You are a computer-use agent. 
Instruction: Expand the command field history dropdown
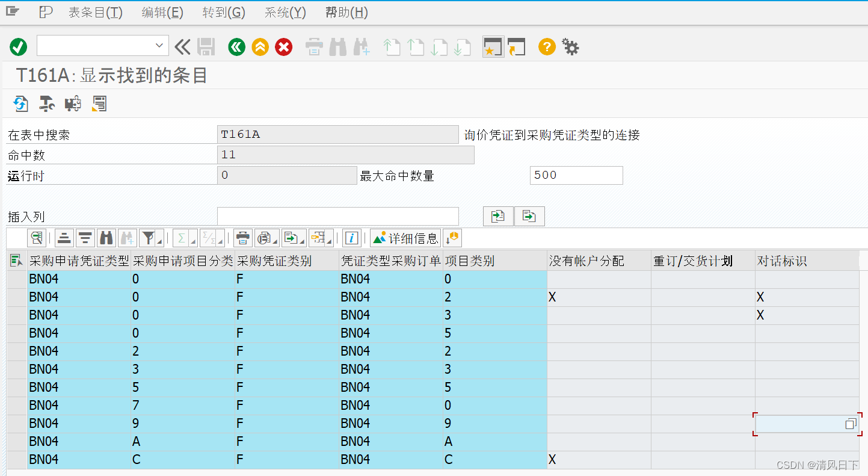point(159,45)
